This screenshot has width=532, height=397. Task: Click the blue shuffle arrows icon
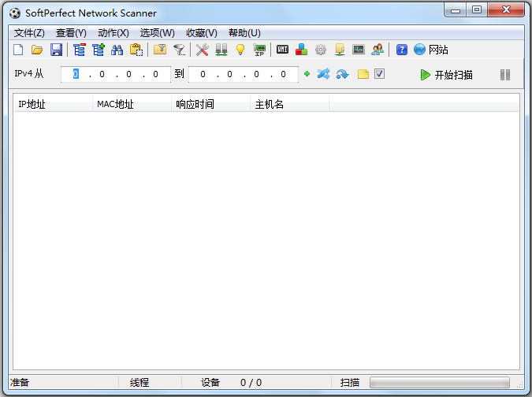(323, 74)
